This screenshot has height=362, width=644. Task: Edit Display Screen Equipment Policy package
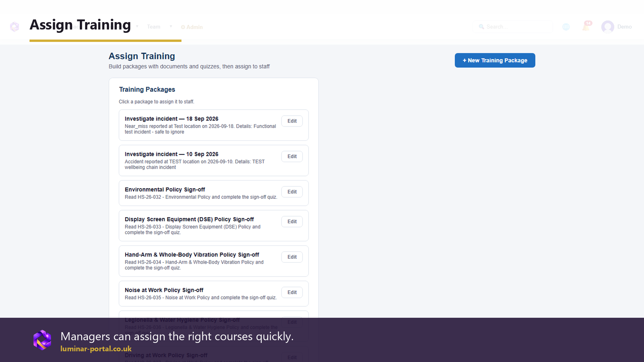coord(292,222)
